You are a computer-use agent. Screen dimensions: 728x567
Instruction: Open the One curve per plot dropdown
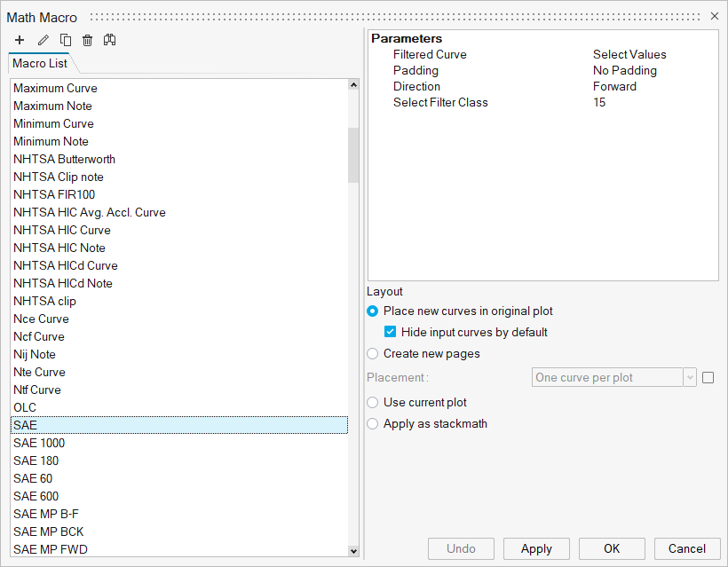coord(613,378)
